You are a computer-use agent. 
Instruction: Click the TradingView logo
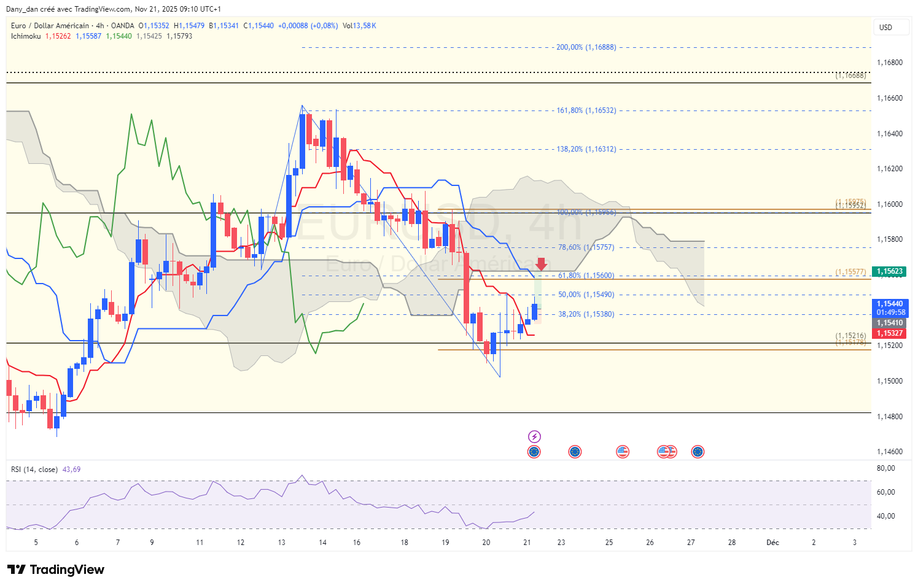click(x=56, y=570)
